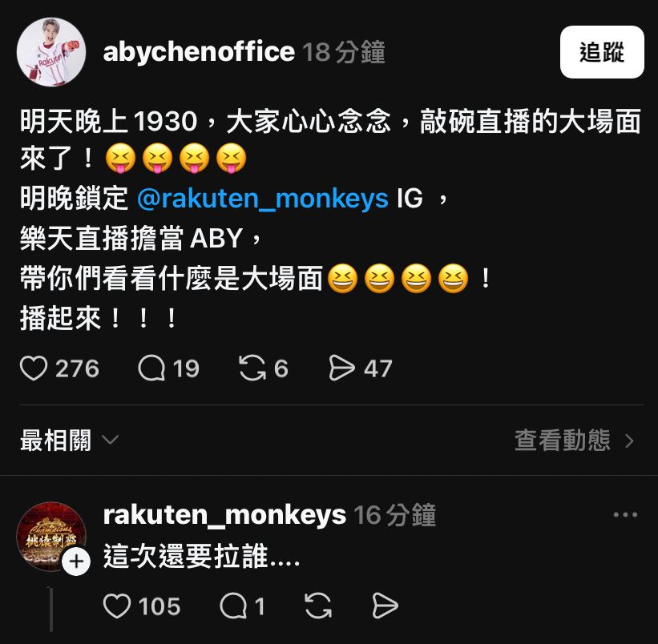Open rakuten_monkeys username in reply
This screenshot has height=644, width=658.
coord(224,515)
